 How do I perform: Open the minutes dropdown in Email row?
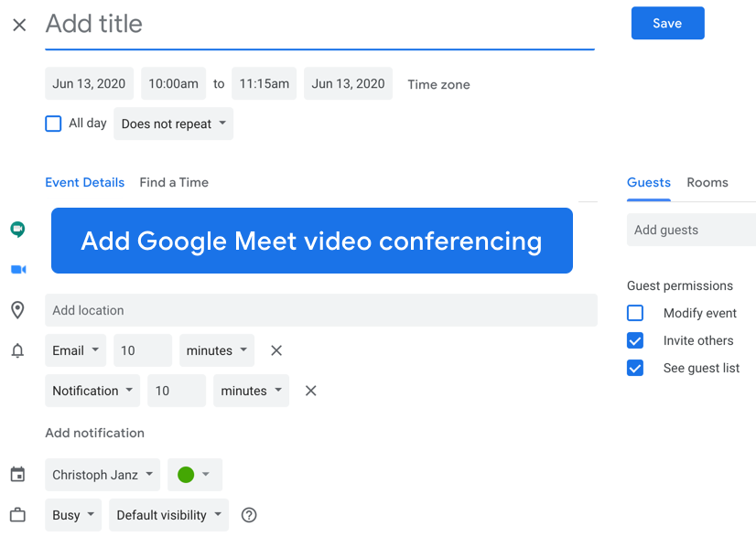click(217, 350)
